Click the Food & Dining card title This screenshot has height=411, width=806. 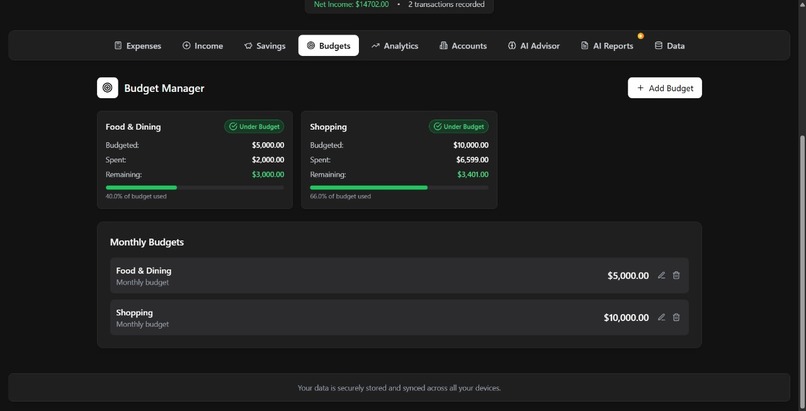(x=133, y=127)
